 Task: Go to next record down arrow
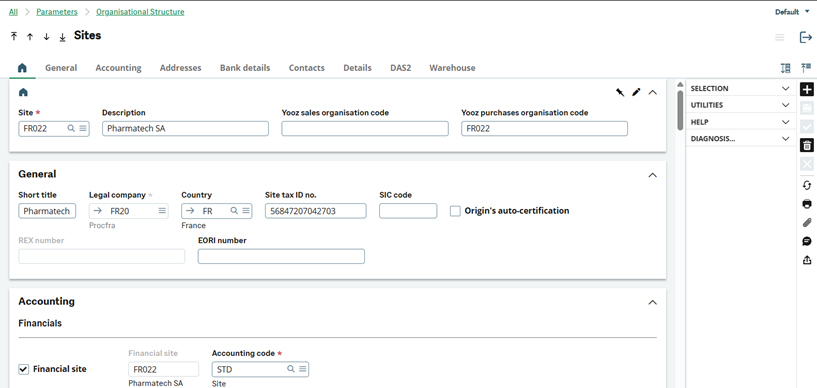pyautogui.click(x=46, y=36)
